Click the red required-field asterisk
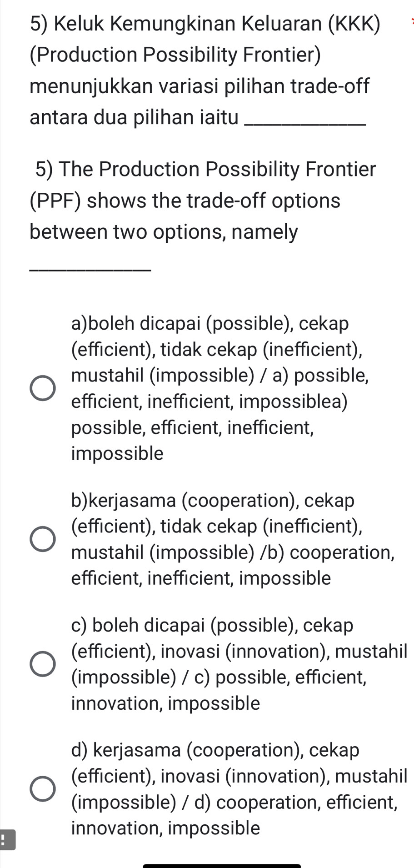The image size is (414, 868). tap(411, 20)
